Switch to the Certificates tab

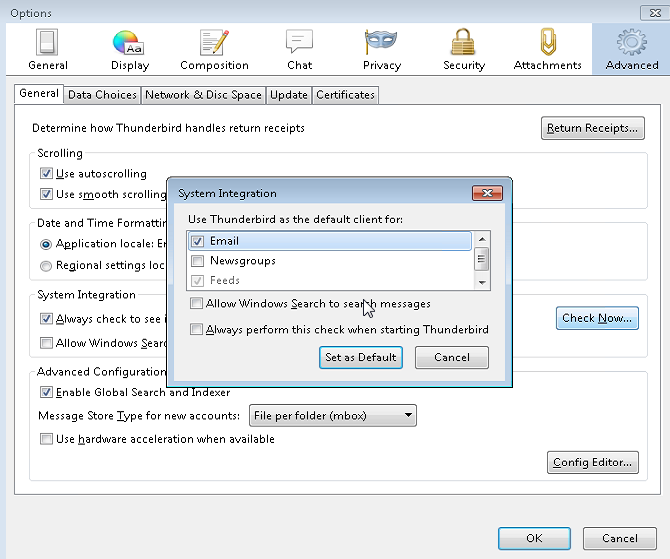click(345, 95)
